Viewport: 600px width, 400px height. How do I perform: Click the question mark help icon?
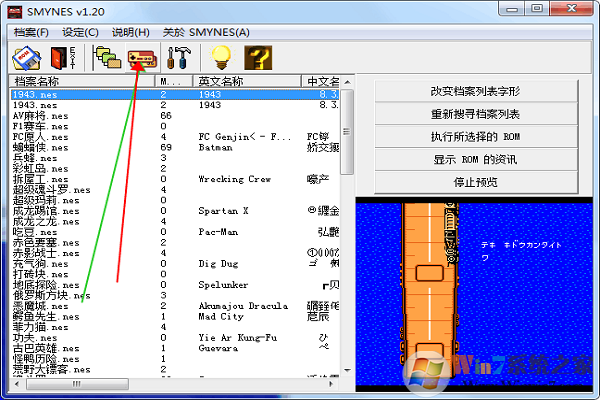tap(256, 56)
